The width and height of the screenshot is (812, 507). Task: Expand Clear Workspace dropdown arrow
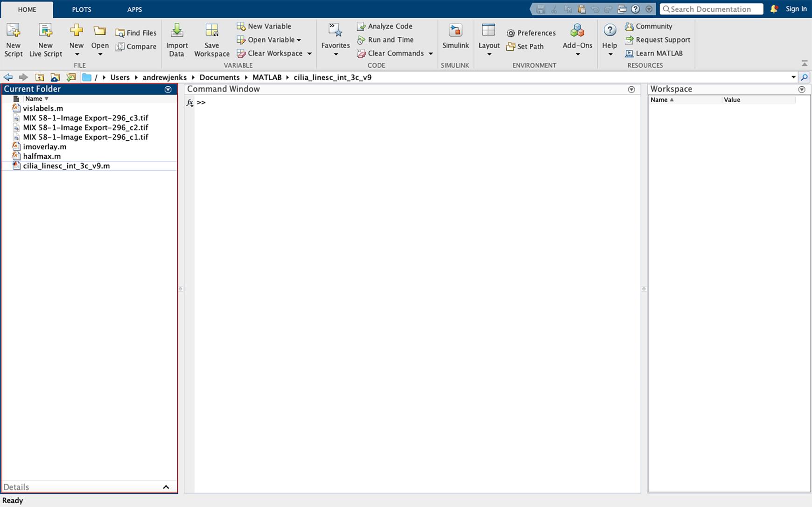tap(309, 54)
